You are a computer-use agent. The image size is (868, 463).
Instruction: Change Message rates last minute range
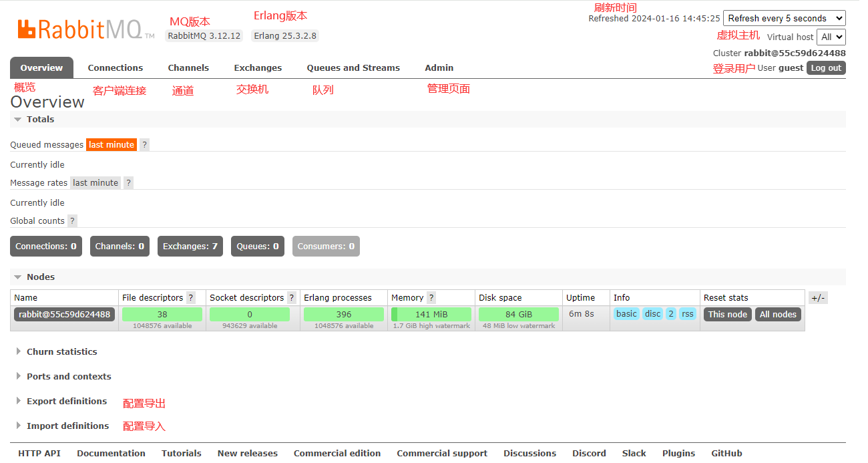(95, 183)
